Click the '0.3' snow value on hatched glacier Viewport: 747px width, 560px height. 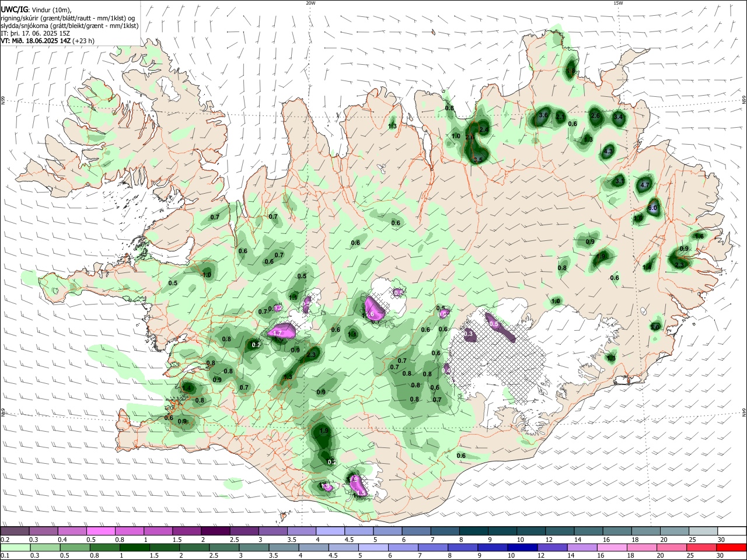(x=469, y=334)
